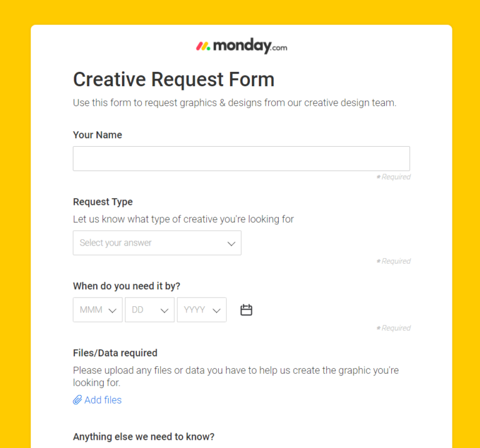This screenshot has width=480, height=448.
Task: Click the "Files/Data required" label
Action: pyautogui.click(x=115, y=353)
